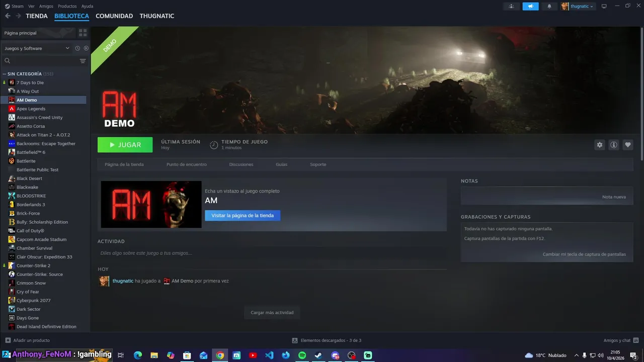Show hidden system tray icons chevron

(577, 355)
